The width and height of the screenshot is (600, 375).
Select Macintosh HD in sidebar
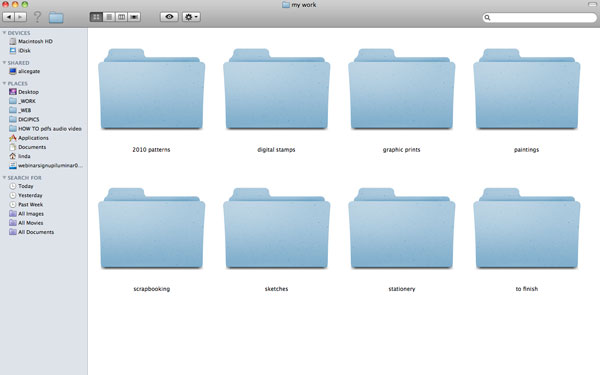pyautogui.click(x=31, y=41)
